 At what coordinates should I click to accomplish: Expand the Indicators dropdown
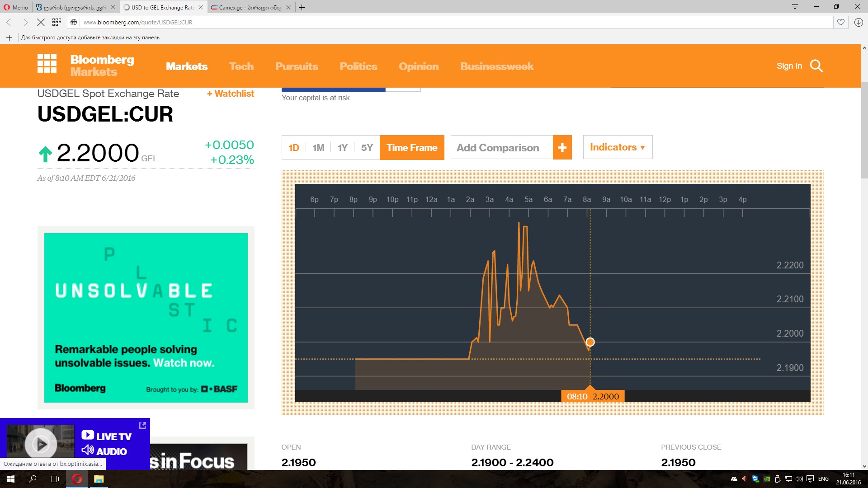pyautogui.click(x=617, y=147)
